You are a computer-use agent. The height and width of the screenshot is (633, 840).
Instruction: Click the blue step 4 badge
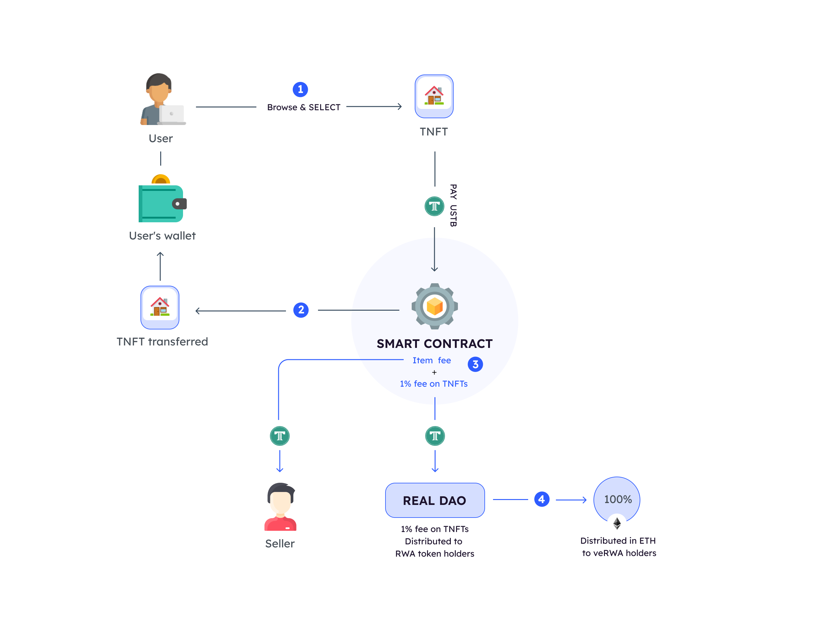(541, 499)
